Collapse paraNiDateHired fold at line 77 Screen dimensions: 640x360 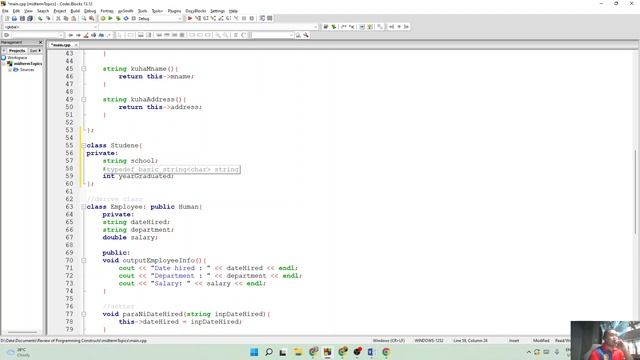tap(84, 314)
